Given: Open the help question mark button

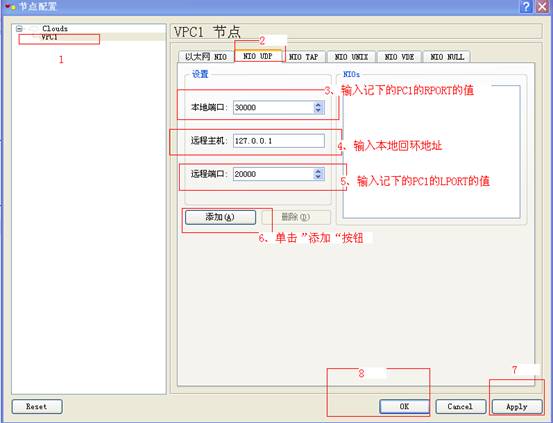Looking at the screenshot, I should pyautogui.click(x=526, y=6).
